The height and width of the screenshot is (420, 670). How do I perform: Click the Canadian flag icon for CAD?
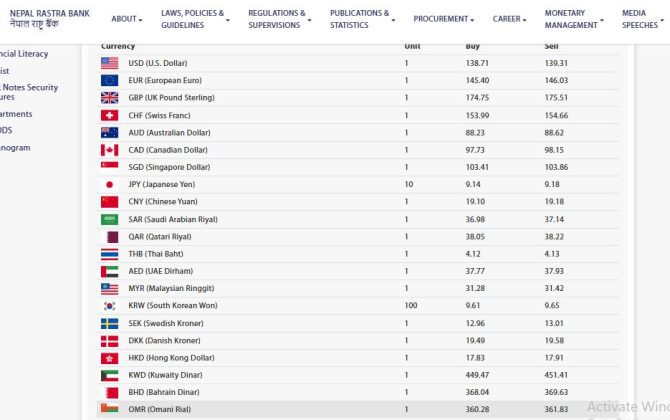point(109,150)
